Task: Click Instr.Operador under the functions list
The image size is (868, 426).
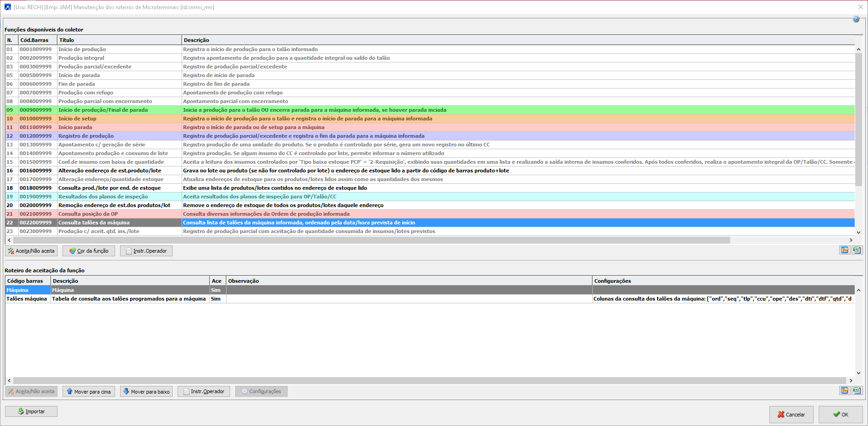Action: click(x=146, y=251)
